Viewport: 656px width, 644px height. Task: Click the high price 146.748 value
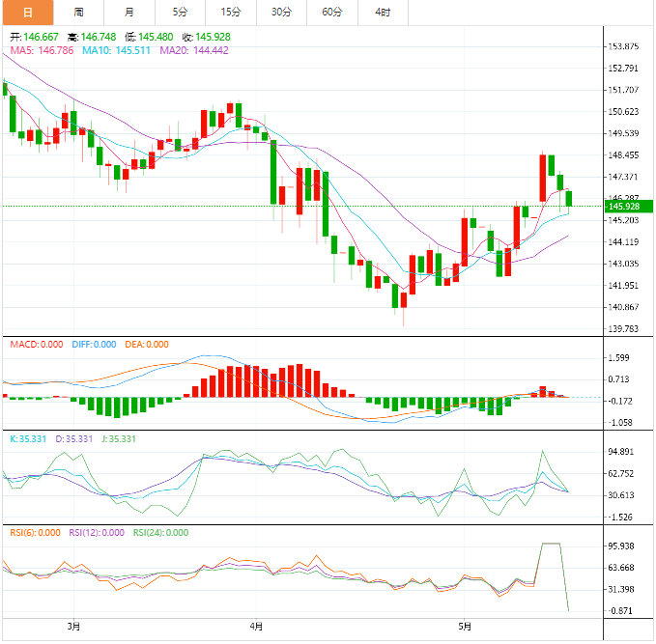99,38
